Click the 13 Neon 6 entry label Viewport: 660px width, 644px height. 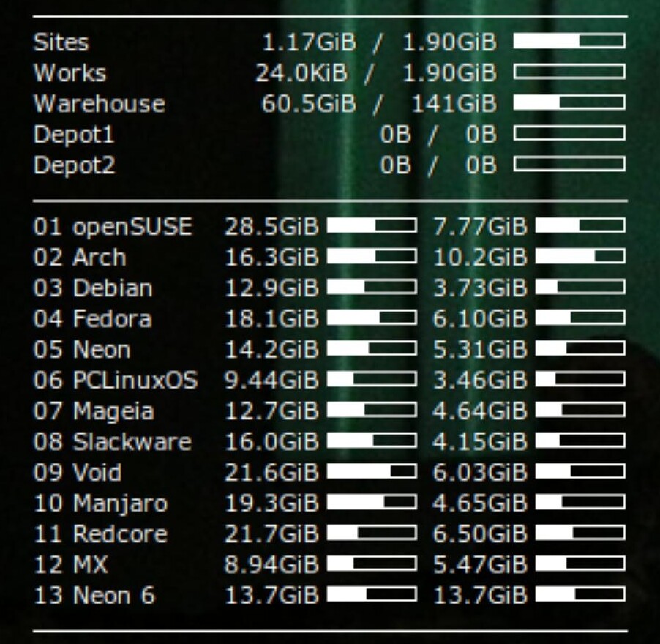94,595
